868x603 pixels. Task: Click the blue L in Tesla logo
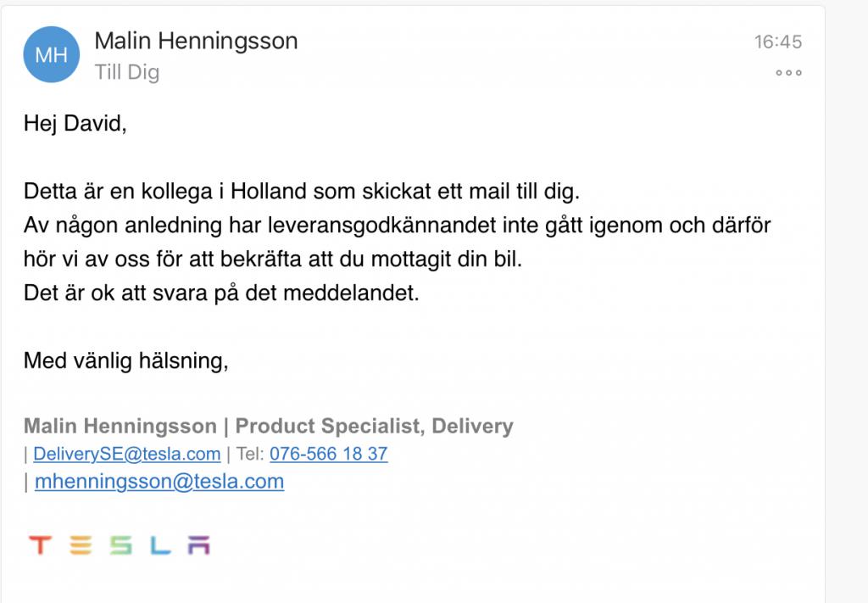[160, 544]
